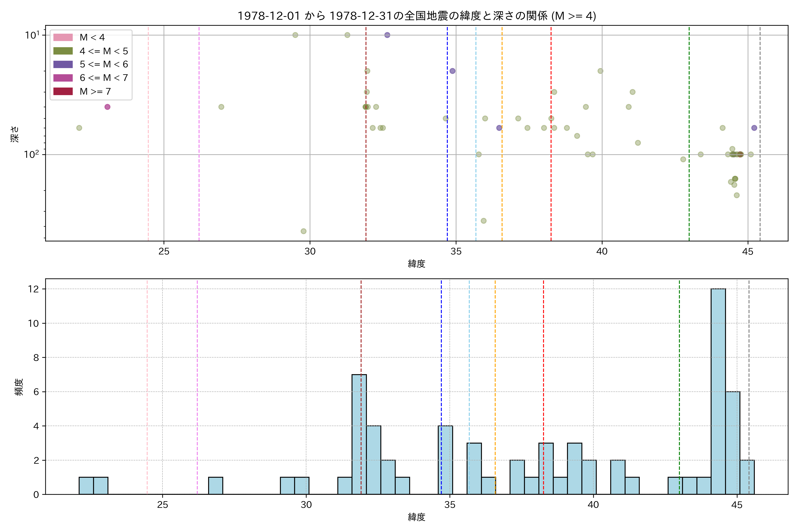Screen dimensions: 798x532
Task: Click the purple scatter point at depth 10¹
Action: 387,35
